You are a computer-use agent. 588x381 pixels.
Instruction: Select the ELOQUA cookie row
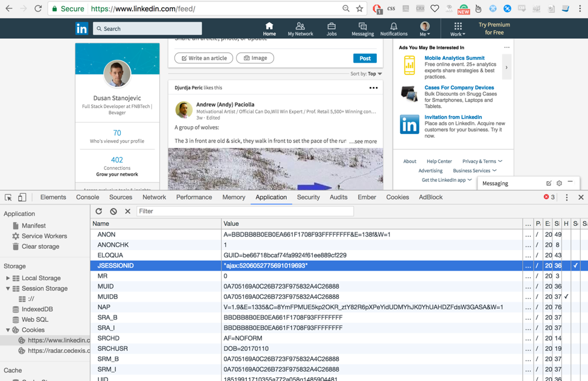coord(339,255)
